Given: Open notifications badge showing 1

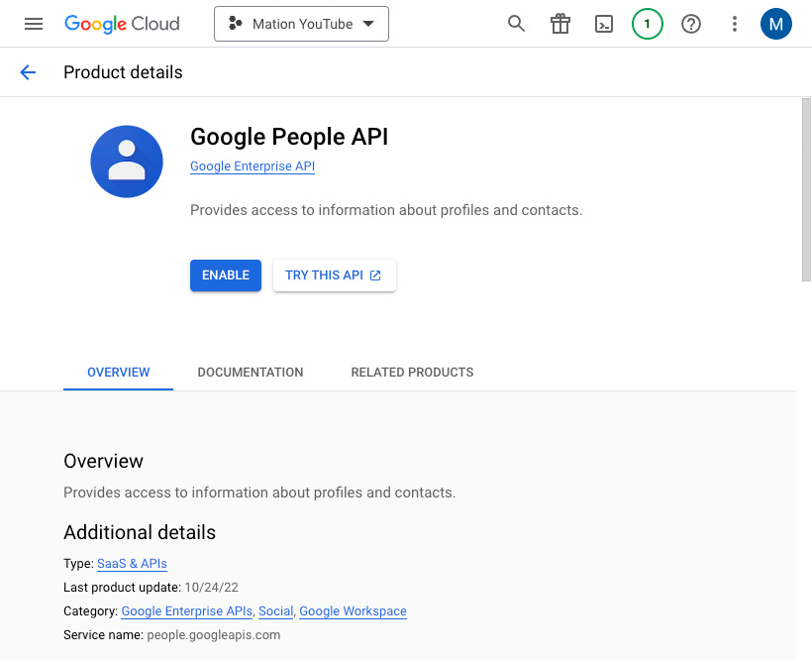Looking at the screenshot, I should (x=648, y=24).
